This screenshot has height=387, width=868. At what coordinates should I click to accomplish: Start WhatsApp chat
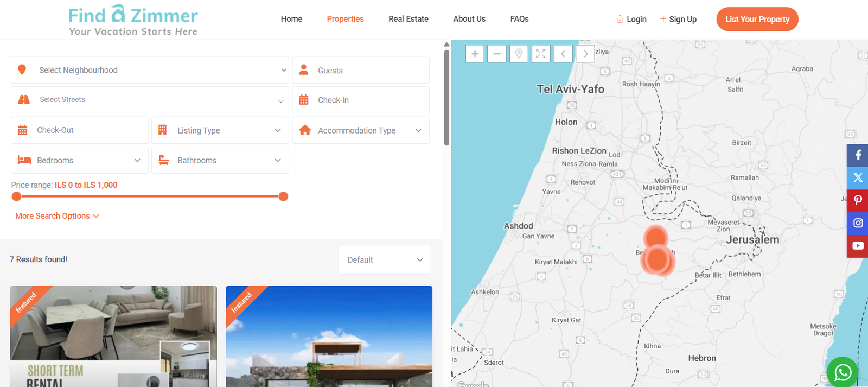[x=843, y=372]
